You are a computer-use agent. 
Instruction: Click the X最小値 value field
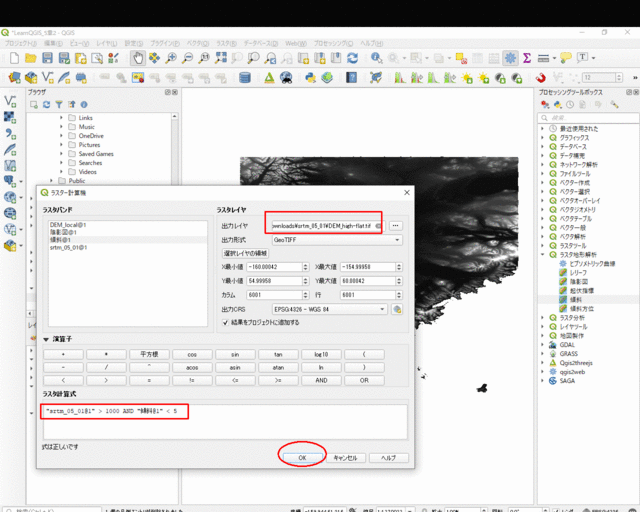point(275,267)
